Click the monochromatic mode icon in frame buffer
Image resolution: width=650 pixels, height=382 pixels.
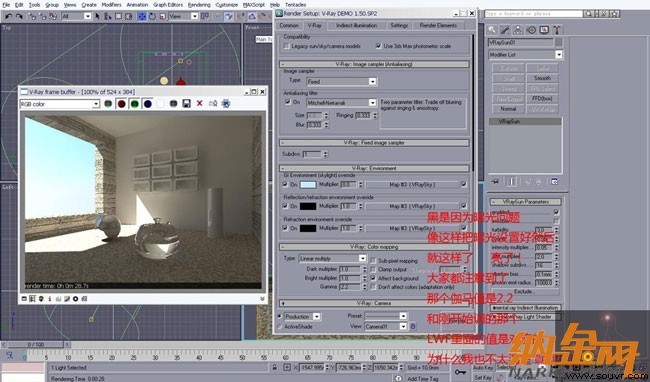[173, 104]
